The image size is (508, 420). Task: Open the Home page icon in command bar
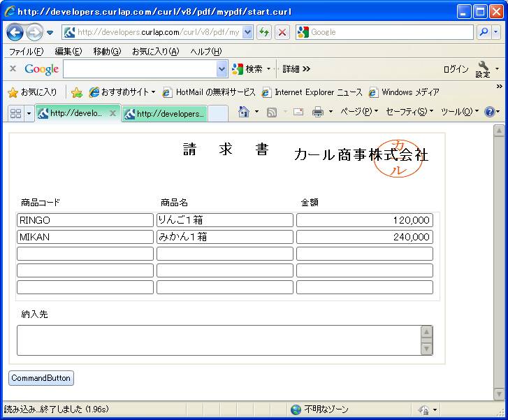coord(243,112)
